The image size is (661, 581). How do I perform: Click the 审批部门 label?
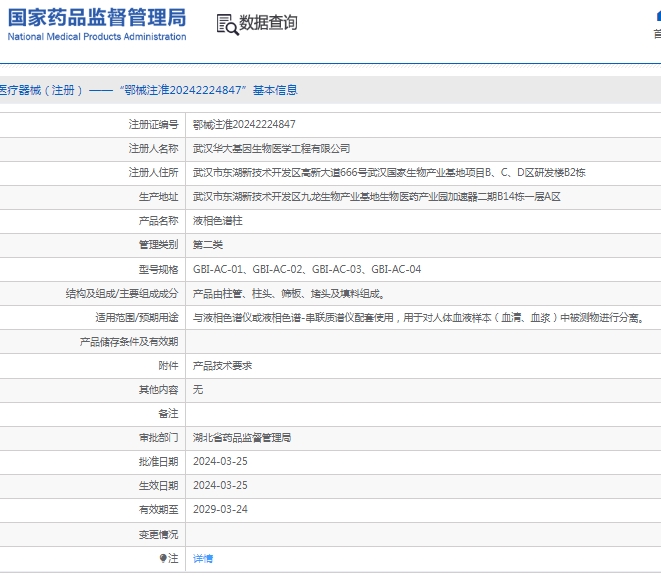tap(159, 438)
